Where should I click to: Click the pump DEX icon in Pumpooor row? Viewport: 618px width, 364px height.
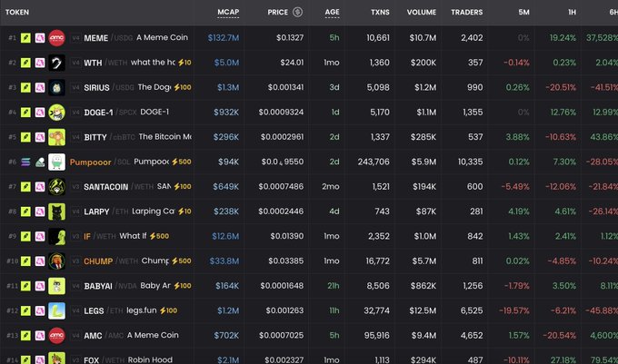pos(40,162)
